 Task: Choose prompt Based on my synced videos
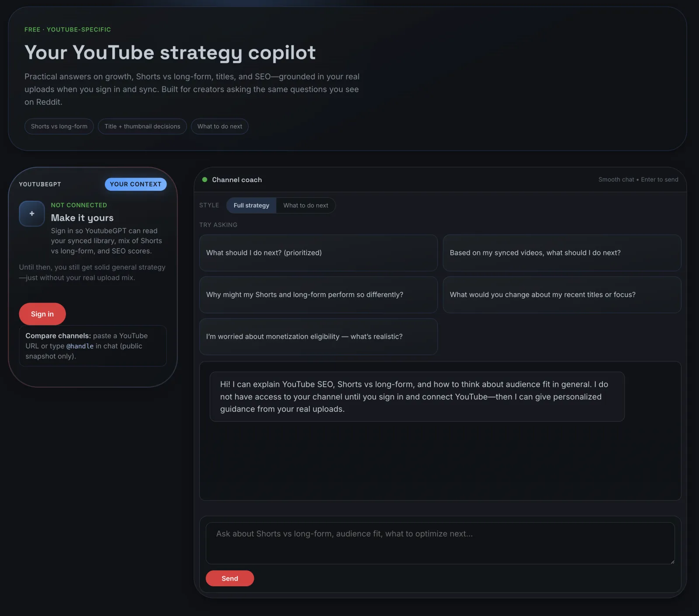click(x=562, y=253)
